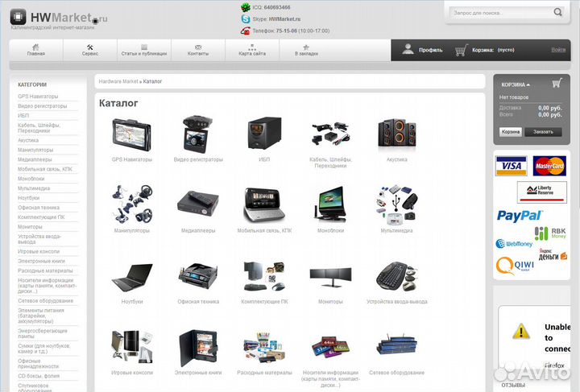
Task: Open the Главная navigation tab
Action: 36,50
